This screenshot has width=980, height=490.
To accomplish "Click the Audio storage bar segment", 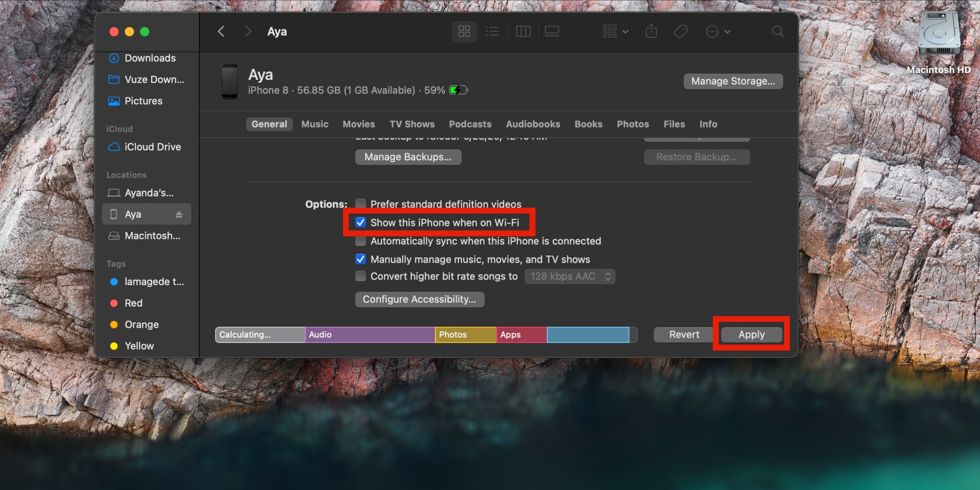I will (x=370, y=335).
